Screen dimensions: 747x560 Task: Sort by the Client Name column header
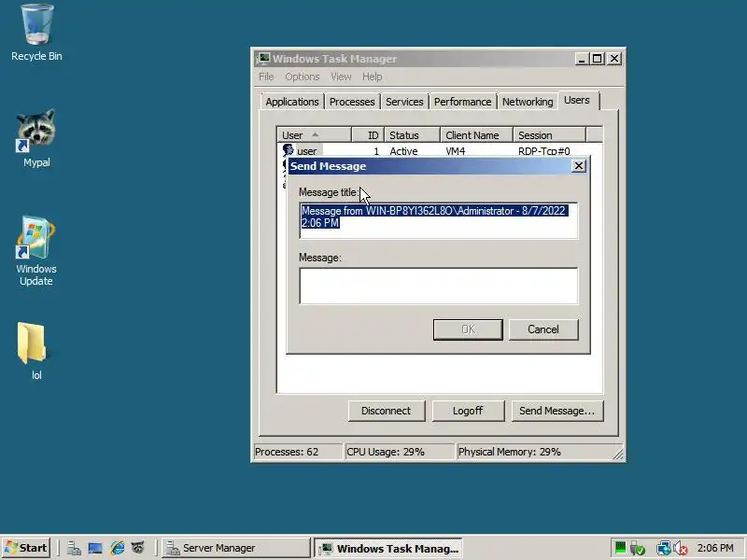tap(476, 135)
